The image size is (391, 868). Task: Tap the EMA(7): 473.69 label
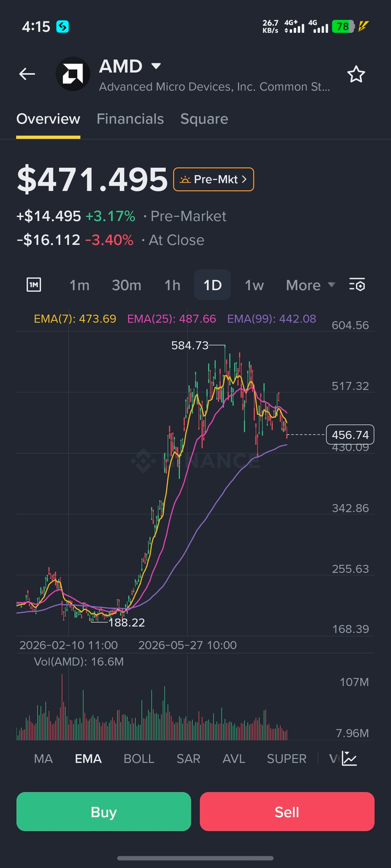pyautogui.click(x=75, y=318)
